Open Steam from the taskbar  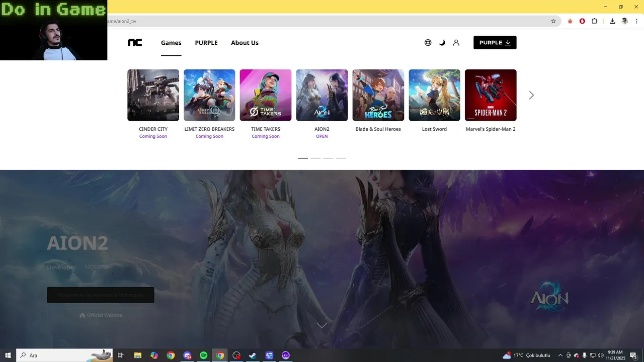point(253,355)
